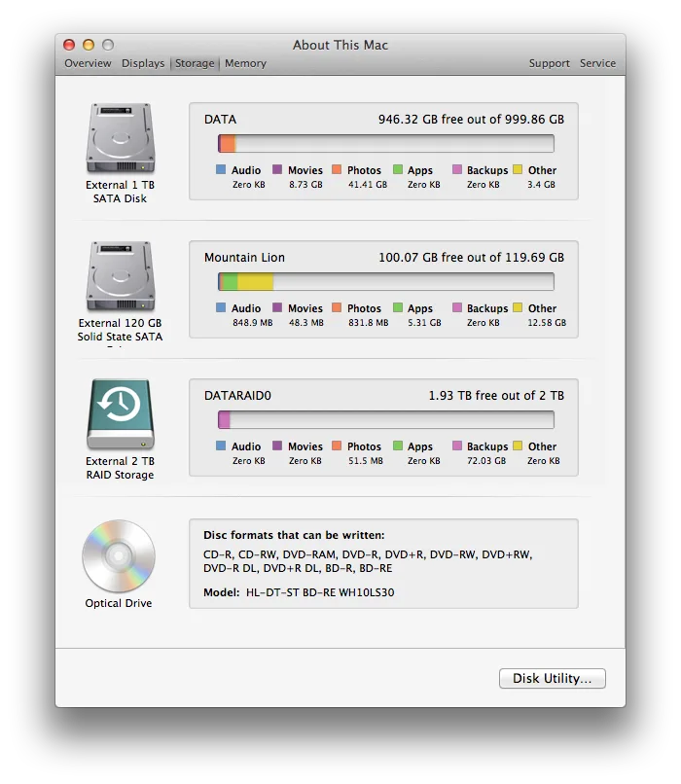Click the External 1 TB SATA Disk icon
The height and width of the screenshot is (784, 681).
(119, 139)
